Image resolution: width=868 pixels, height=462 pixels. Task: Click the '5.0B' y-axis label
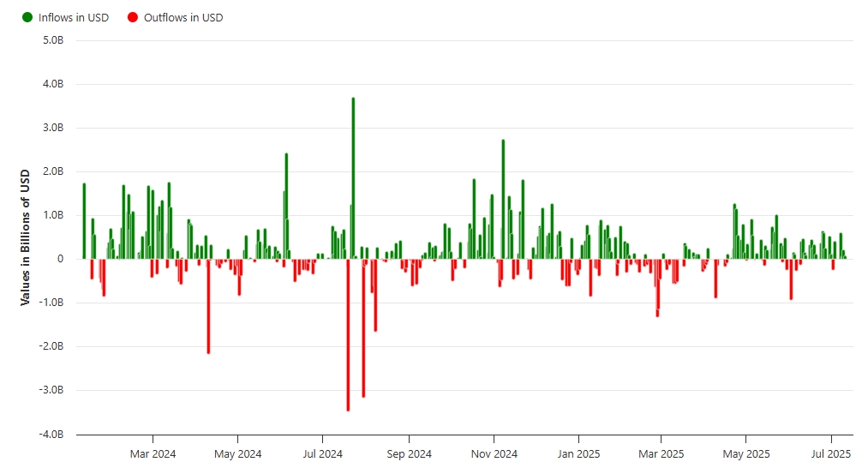[53, 40]
